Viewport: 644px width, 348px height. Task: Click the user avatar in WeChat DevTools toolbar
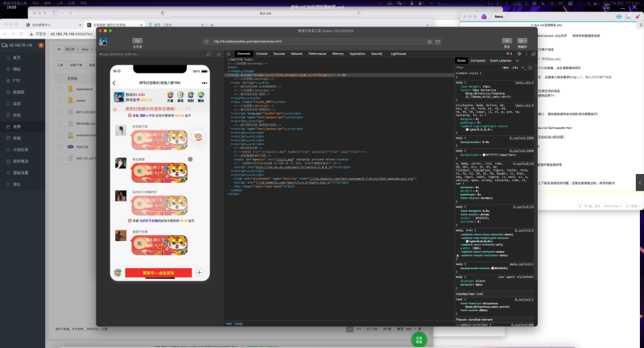coord(103,42)
